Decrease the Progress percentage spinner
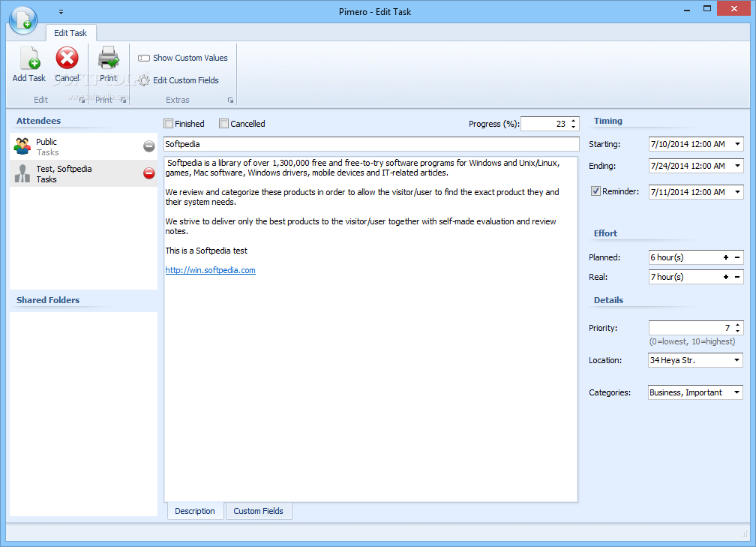The image size is (756, 547). coord(573,127)
